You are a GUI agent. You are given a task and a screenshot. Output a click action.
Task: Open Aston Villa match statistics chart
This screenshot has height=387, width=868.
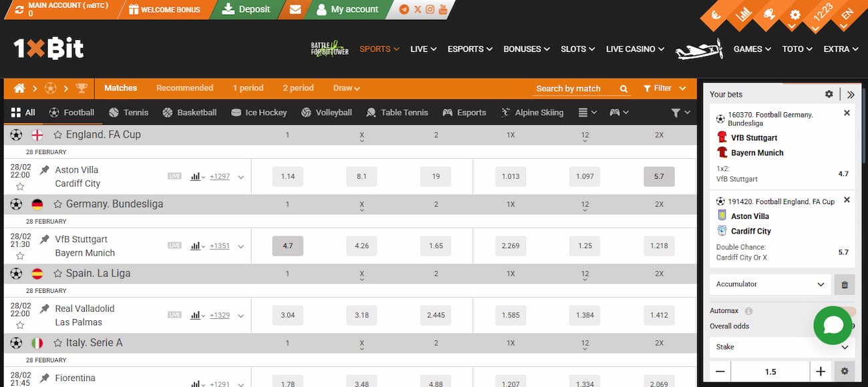[197, 176]
